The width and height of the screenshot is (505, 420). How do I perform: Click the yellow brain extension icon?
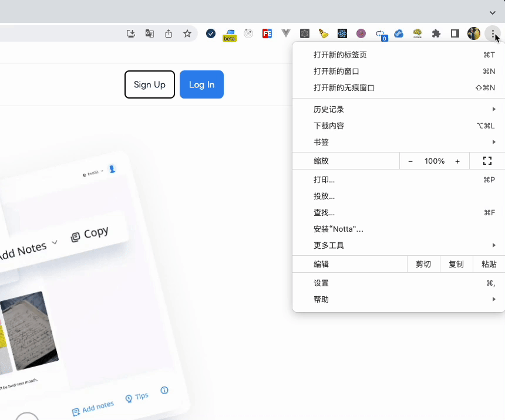418,33
